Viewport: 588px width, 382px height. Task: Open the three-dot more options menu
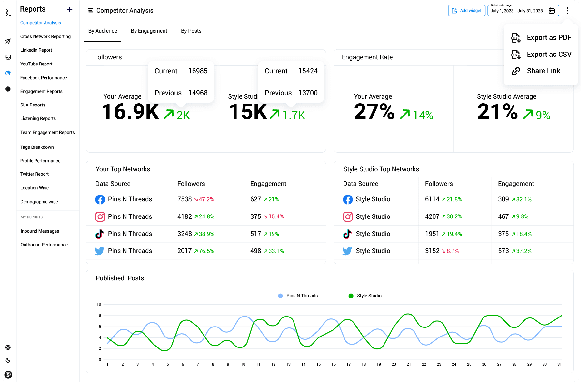click(x=567, y=11)
